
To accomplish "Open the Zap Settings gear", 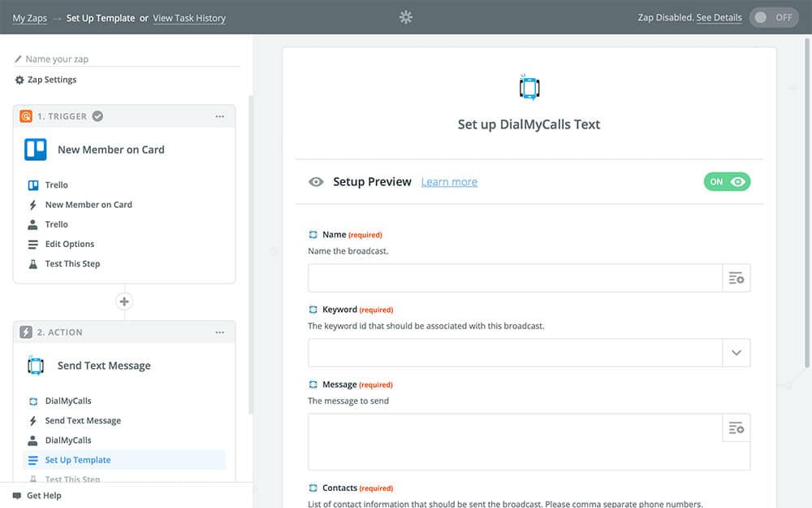I will tap(19, 80).
